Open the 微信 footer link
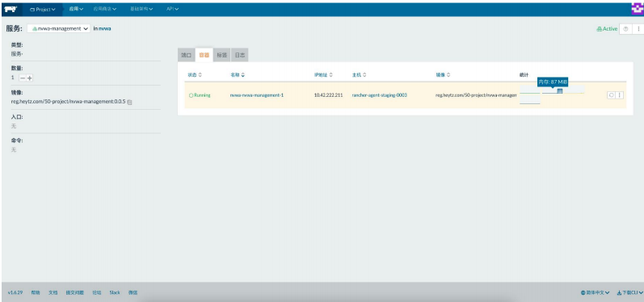This screenshot has height=302, width=644. click(133, 292)
